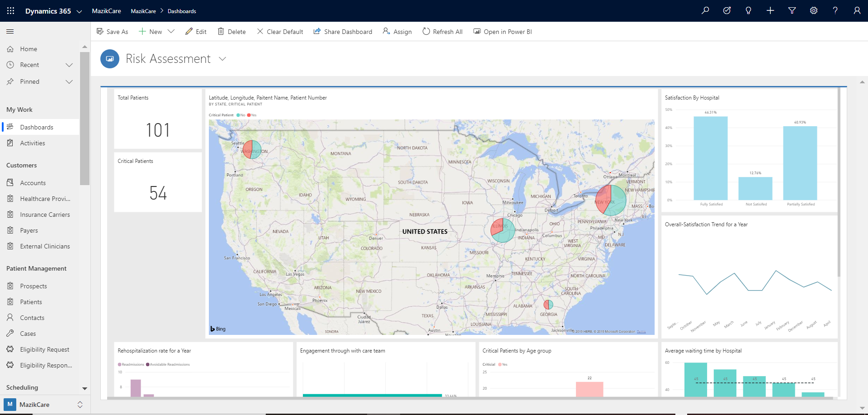Screen dimensions: 868x415
Task: Open the task flow checkmark circle icon
Action: click(727, 10)
